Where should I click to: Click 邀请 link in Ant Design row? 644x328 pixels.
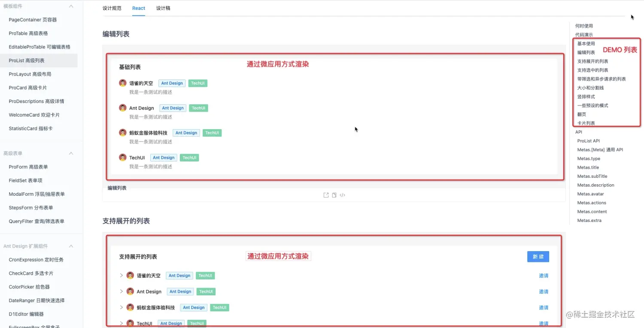pos(544,292)
